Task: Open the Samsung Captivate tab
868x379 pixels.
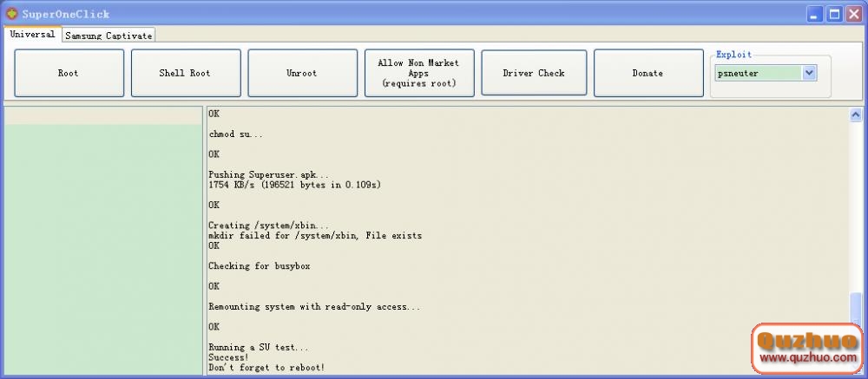Action: [x=108, y=36]
